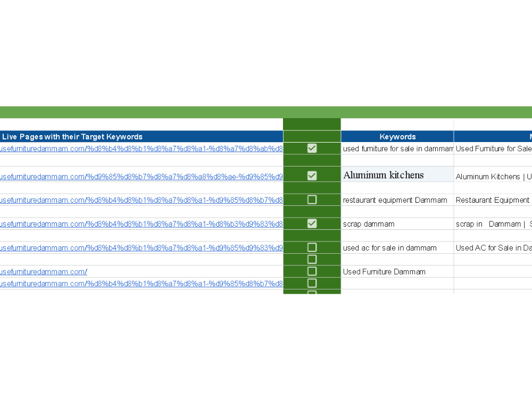Tick the checkbox in the row below Used Furniture Dammam
The height and width of the screenshot is (399, 532).
(312, 283)
